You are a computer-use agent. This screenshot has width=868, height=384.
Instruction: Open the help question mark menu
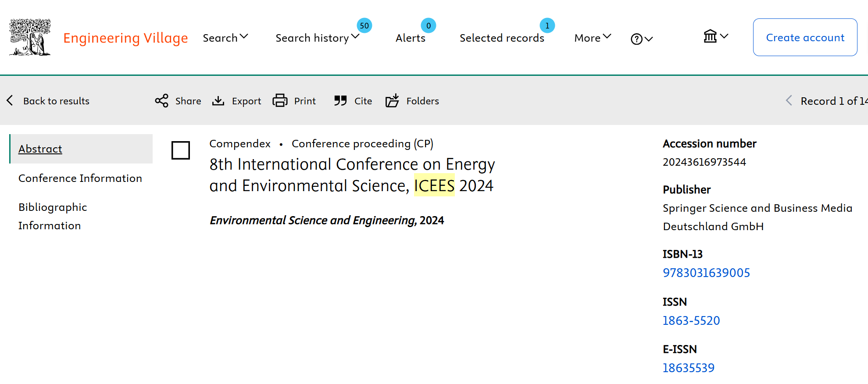point(636,39)
